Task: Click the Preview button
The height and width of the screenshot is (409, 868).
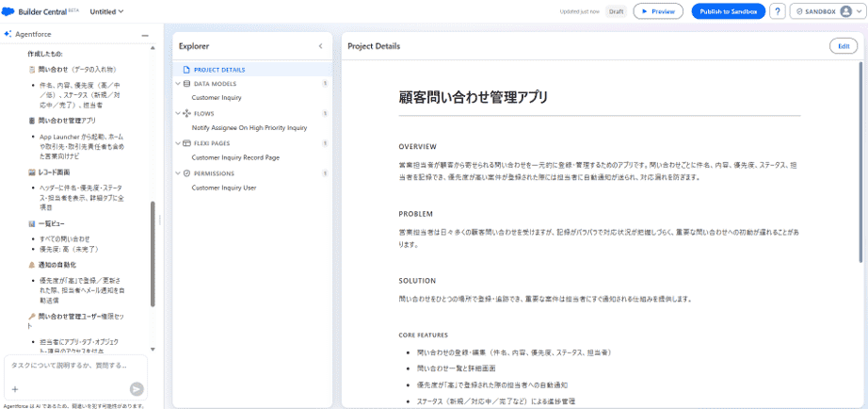Action: [658, 11]
